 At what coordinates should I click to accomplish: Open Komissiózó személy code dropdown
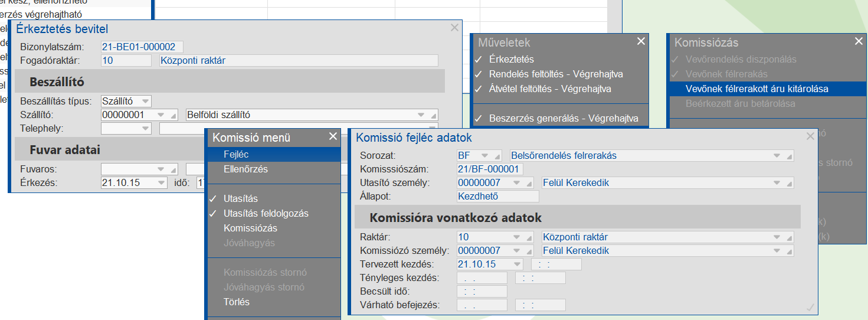click(517, 251)
